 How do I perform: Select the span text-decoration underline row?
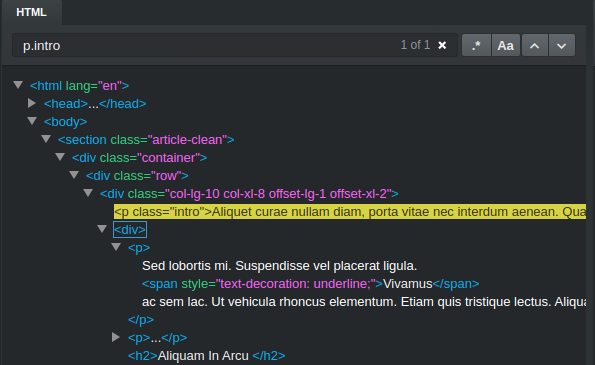(310, 284)
